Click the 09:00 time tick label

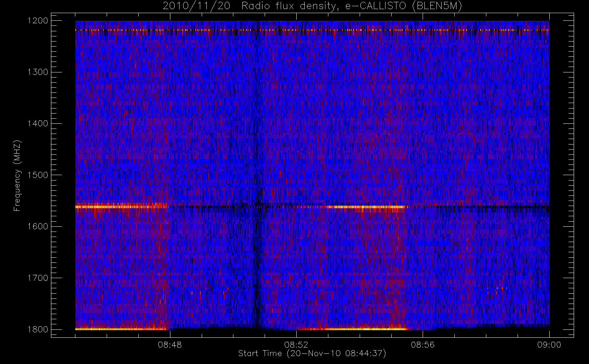coord(549,345)
